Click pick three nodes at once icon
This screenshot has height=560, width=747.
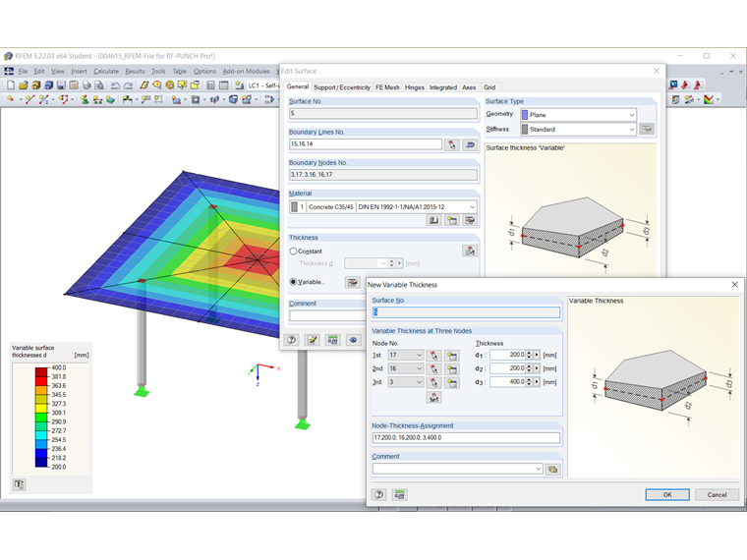point(433,398)
